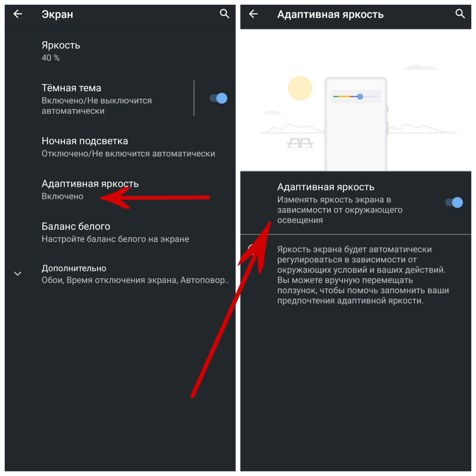Disable the Адаптивная яркость switch
Image resolution: width=476 pixels, height=476 pixels.
[x=454, y=203]
